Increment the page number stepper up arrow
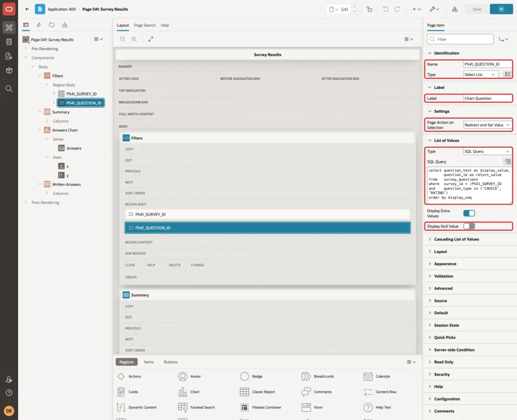Viewport: 517px width, 420px height. pyautogui.click(x=354, y=7)
